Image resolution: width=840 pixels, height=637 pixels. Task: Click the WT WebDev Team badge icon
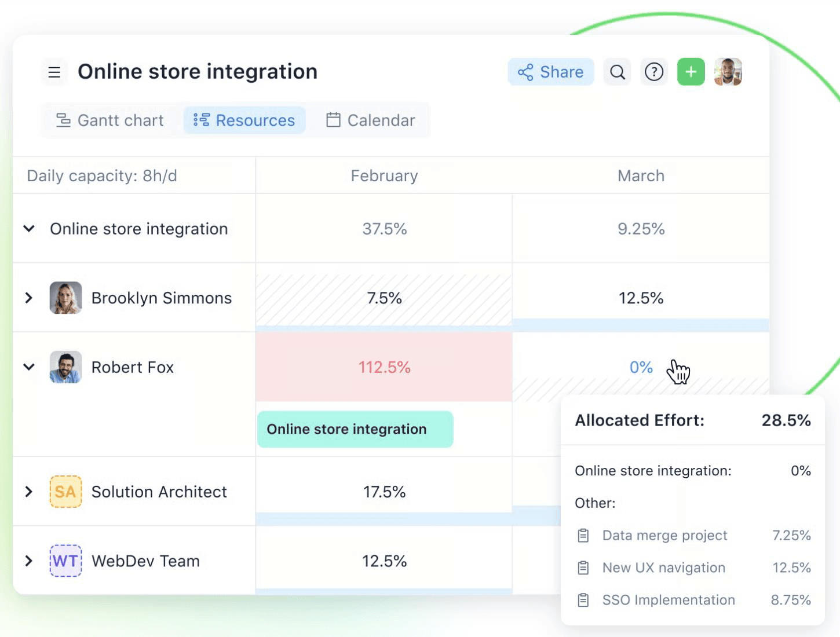click(x=65, y=561)
